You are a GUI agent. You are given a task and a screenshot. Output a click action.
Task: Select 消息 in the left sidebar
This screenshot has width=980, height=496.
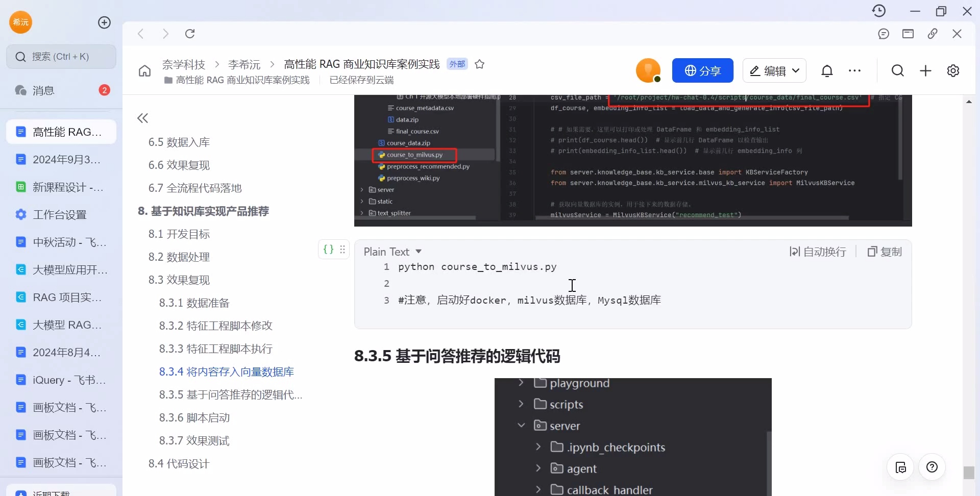(42, 90)
